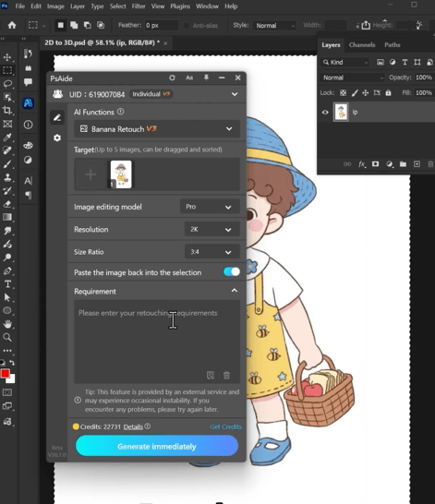Toggle Lock transparent pixels
Viewport: 435px width, 504px height.
pyautogui.click(x=343, y=93)
